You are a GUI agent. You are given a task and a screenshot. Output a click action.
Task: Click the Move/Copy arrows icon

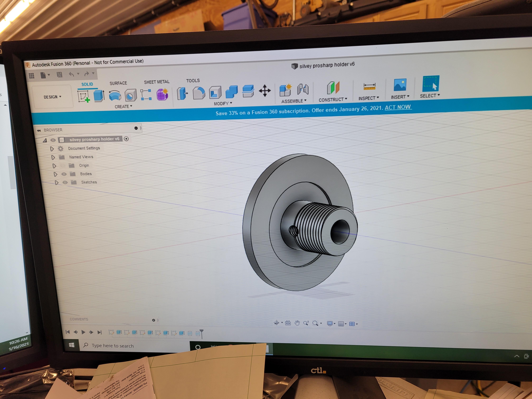pos(265,91)
